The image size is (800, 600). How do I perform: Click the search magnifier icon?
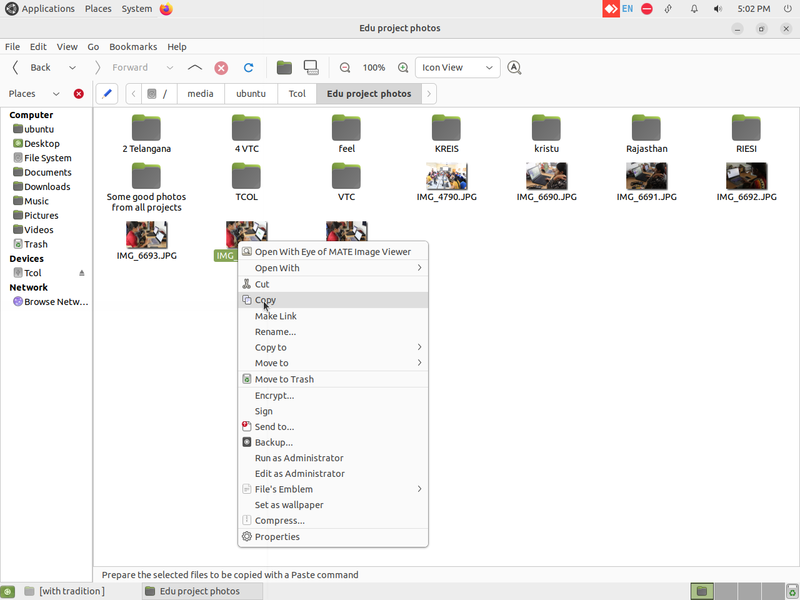point(514,67)
